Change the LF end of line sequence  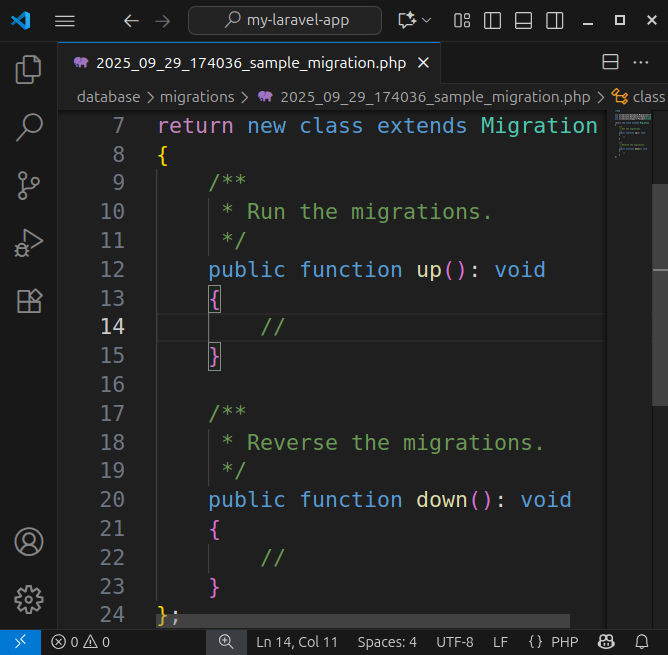[x=500, y=642]
